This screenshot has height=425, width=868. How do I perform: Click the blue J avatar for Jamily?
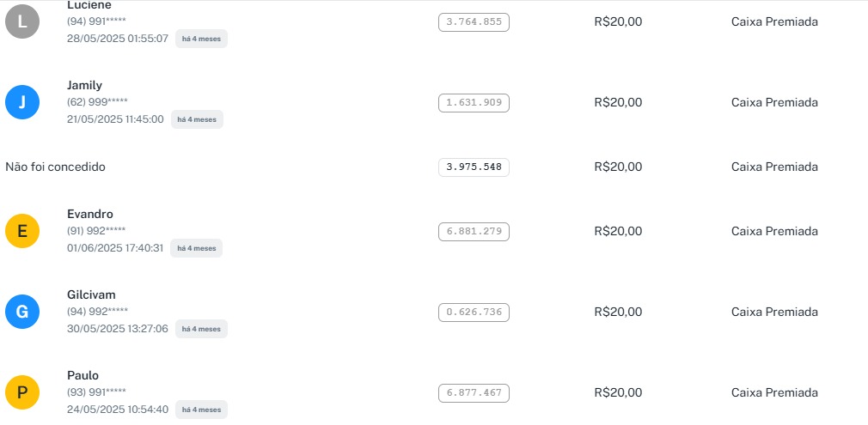tap(22, 102)
